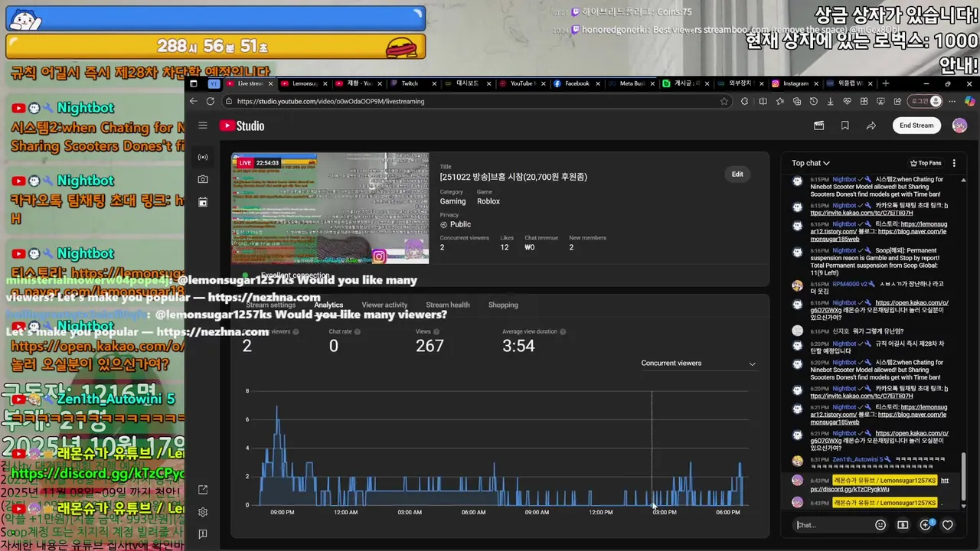The width and height of the screenshot is (980, 551).
Task: Click RPM4000 v2 username in chat
Action: pos(849,284)
